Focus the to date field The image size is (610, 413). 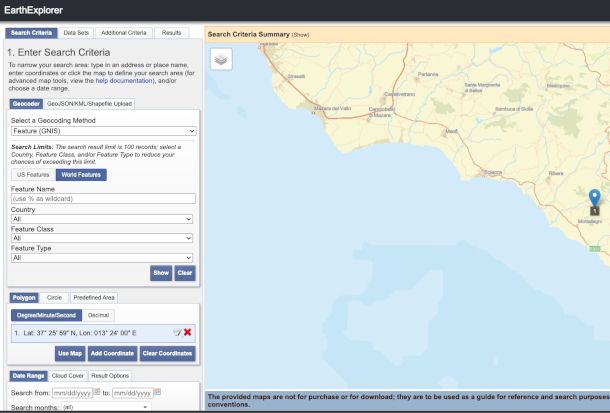[x=133, y=393]
